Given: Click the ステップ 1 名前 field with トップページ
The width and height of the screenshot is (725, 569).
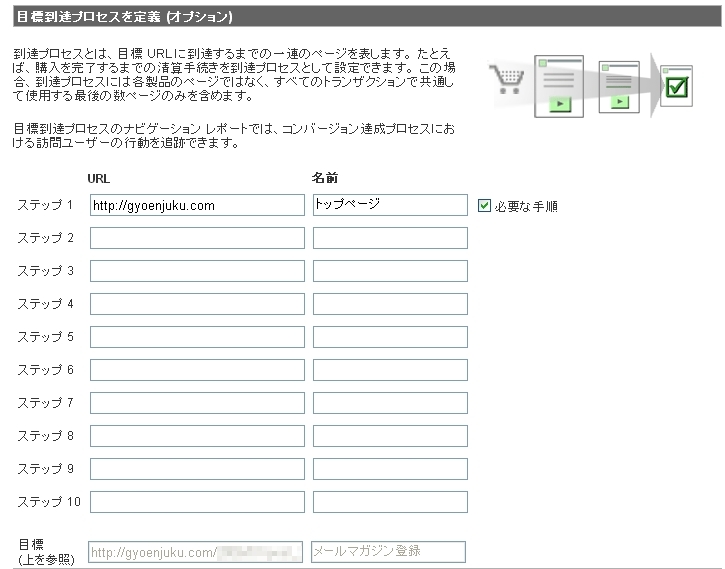Looking at the screenshot, I should [390, 205].
